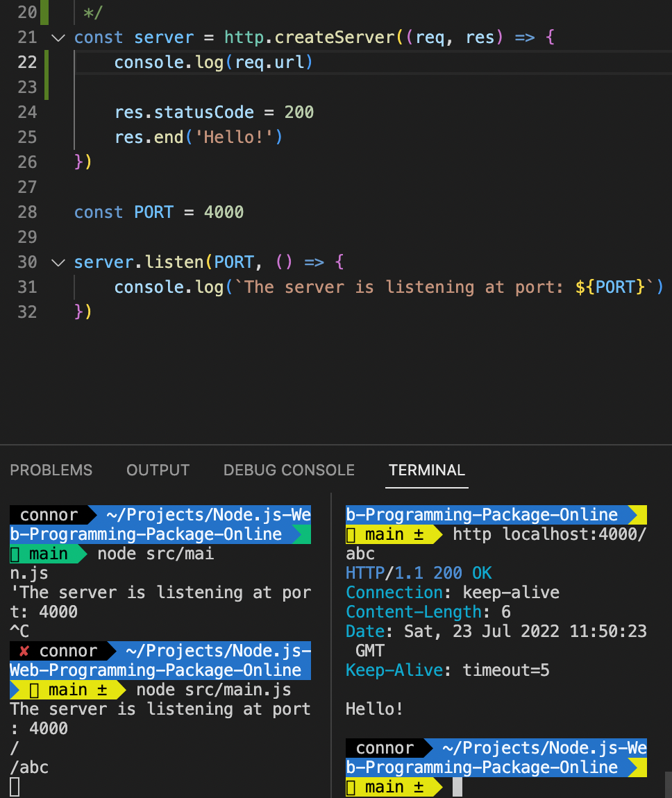Click the terminal panel scrollbar on the right terminal's edge
Viewport: 672px width, 798px height.
click(x=668, y=785)
